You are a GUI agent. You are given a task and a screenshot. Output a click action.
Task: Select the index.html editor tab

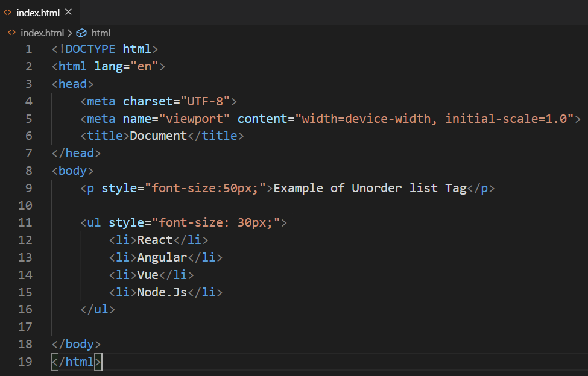39,13
